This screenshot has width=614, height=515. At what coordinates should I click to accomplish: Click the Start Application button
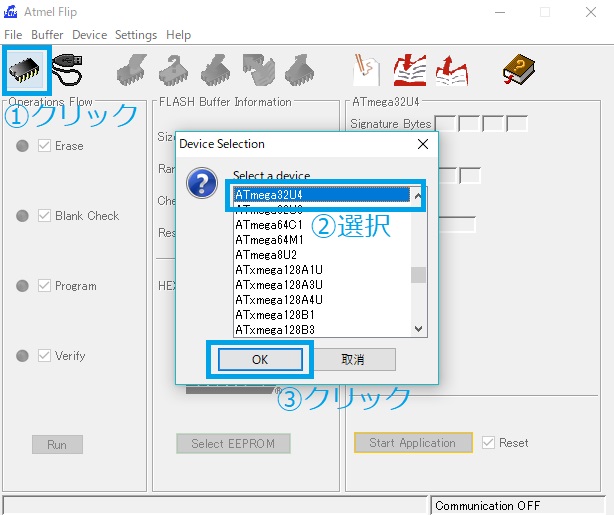tap(413, 443)
